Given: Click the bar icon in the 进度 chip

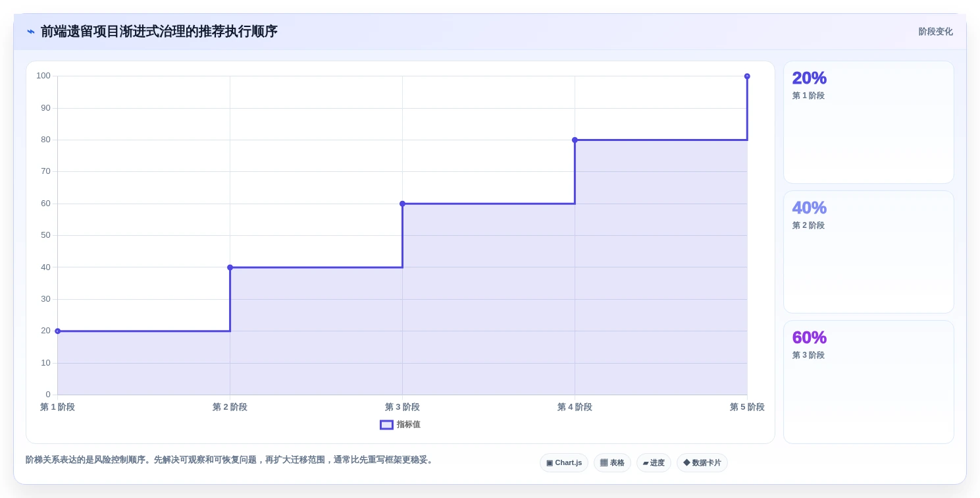Looking at the screenshot, I should click(x=646, y=463).
